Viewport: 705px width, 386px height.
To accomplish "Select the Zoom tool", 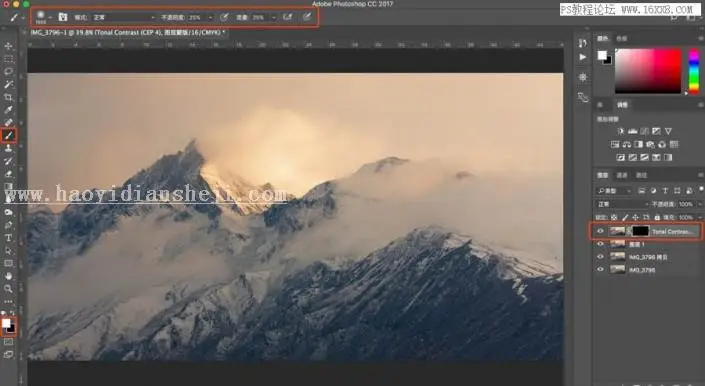I will (9, 288).
